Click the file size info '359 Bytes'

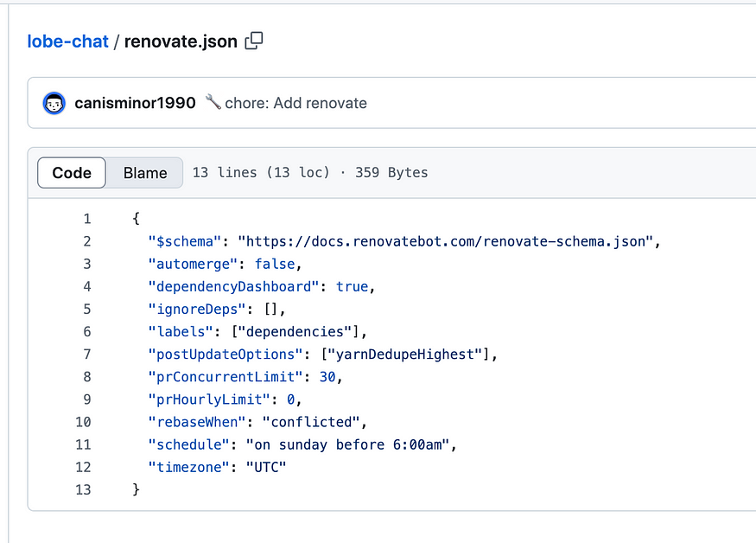[391, 172]
